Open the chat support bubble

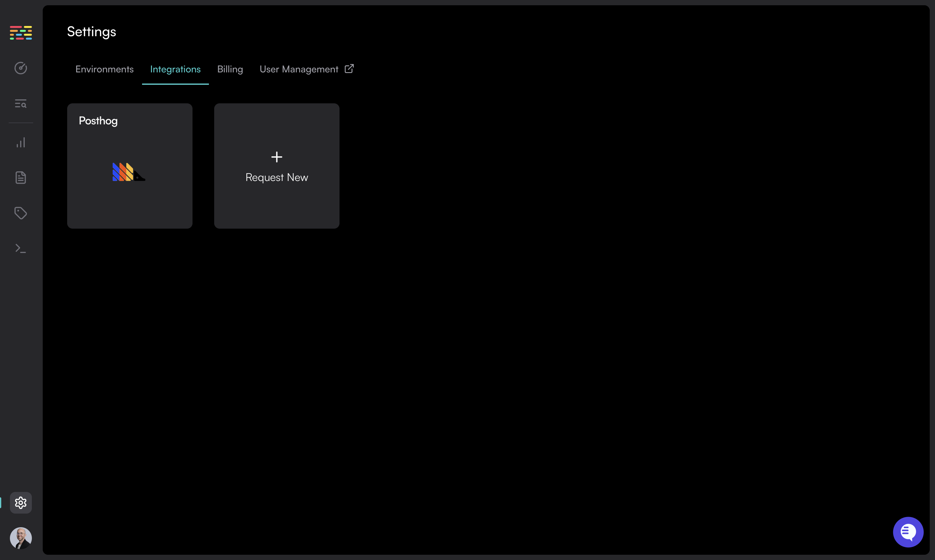pos(908,532)
